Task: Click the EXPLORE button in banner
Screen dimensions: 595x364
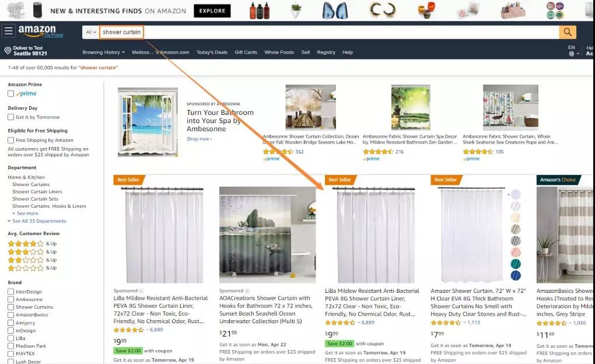Action: [x=212, y=11]
